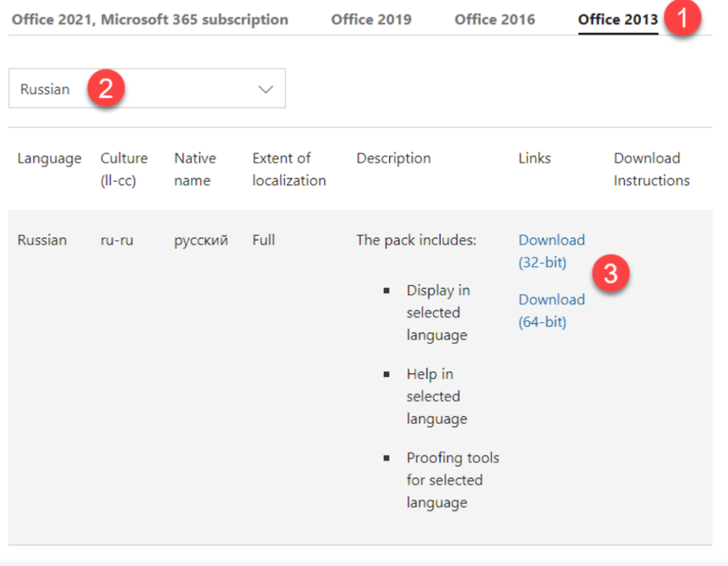Click Download (64-bit) link
This screenshot has width=728, height=566.
pyautogui.click(x=552, y=311)
